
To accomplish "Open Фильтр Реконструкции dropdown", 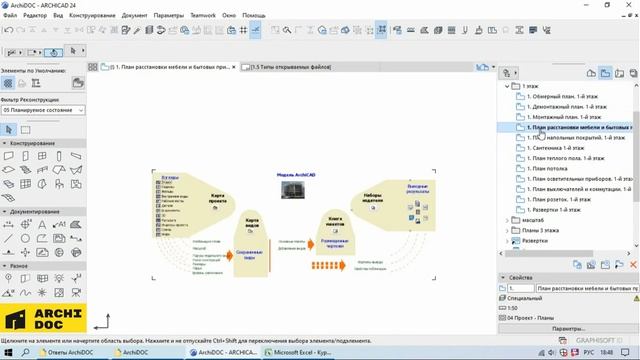I will pyautogui.click(x=43, y=110).
